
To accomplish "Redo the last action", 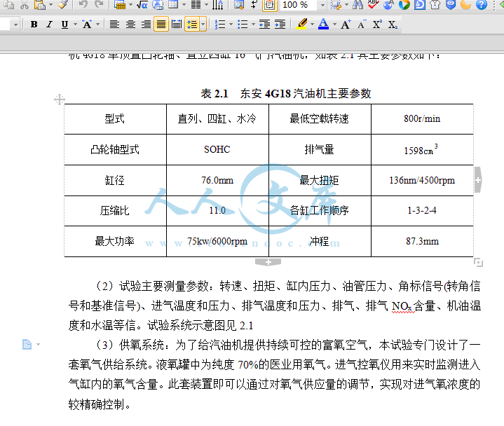I will 99,4.
